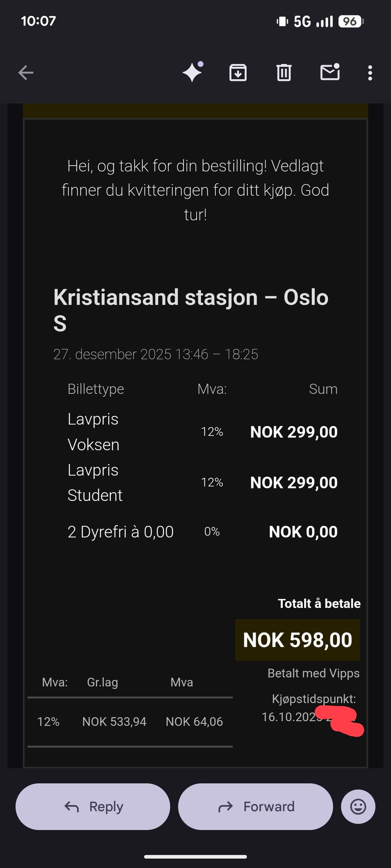The width and height of the screenshot is (391, 868).
Task: Archive this email with the archive icon
Action: 238,73
